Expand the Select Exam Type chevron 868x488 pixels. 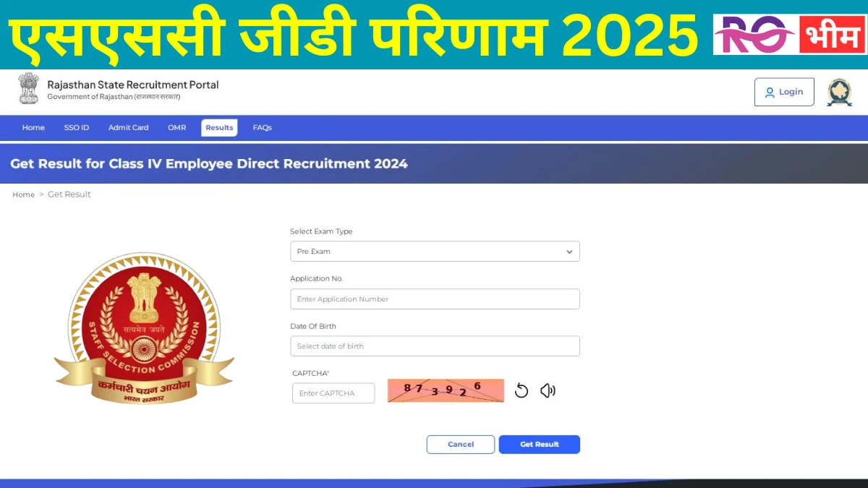pyautogui.click(x=569, y=252)
